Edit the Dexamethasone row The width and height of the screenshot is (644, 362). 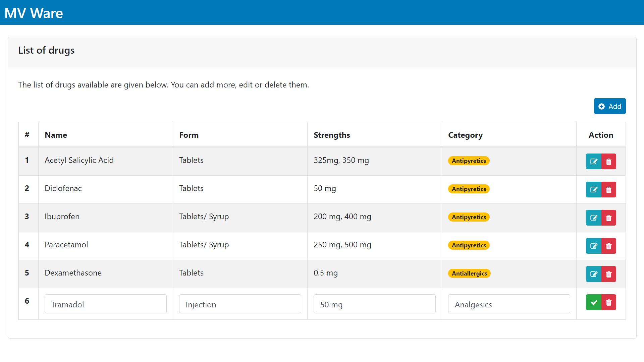[593, 274]
